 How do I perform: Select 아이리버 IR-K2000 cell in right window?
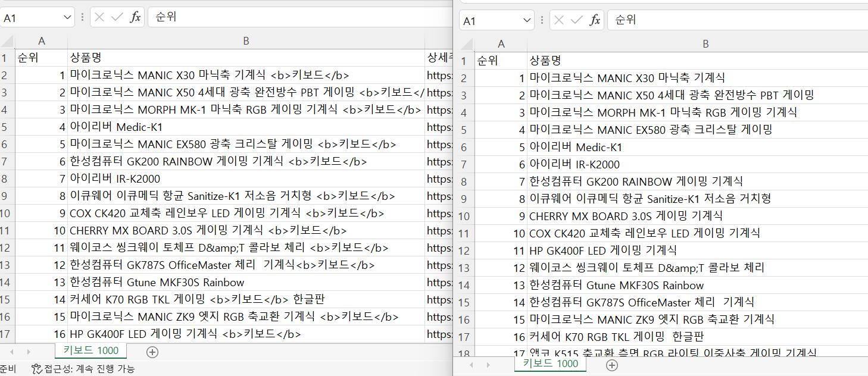point(697,164)
